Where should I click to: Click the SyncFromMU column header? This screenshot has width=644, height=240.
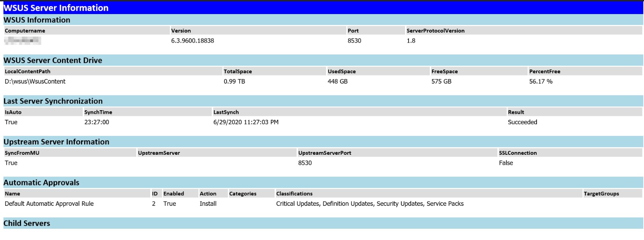[22, 153]
